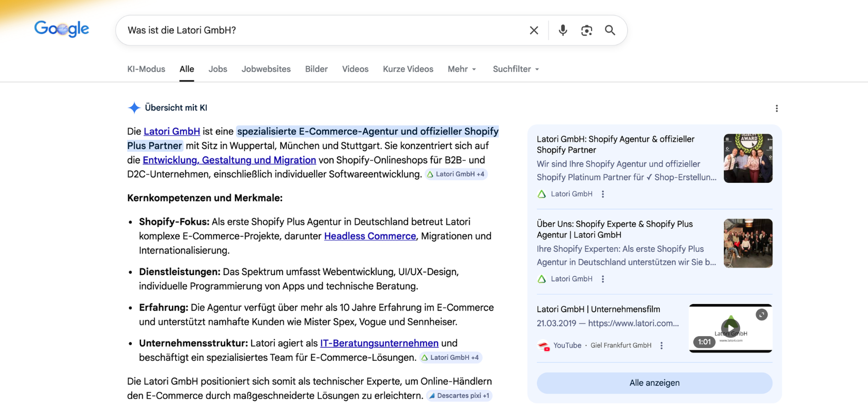Viewport: 868px width, 413px height.
Task: Open AI overview three-dot options menu
Action: (777, 108)
